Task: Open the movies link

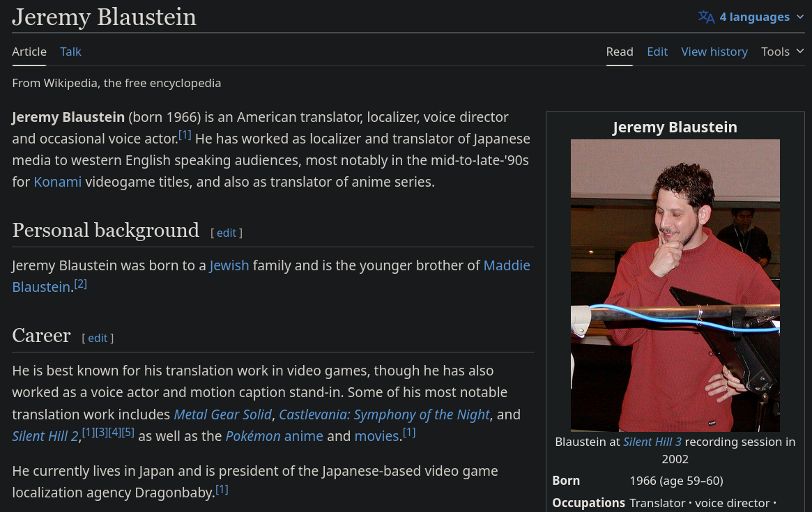Action: (377, 436)
